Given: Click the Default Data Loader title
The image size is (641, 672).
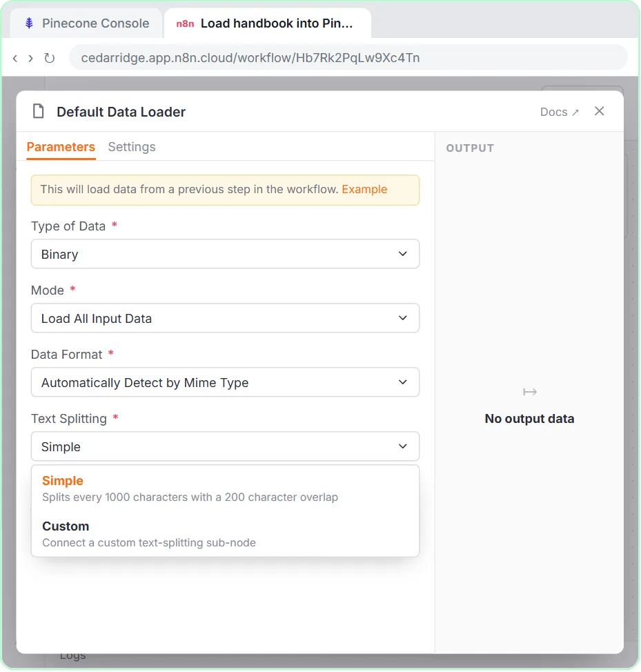Looking at the screenshot, I should (121, 112).
